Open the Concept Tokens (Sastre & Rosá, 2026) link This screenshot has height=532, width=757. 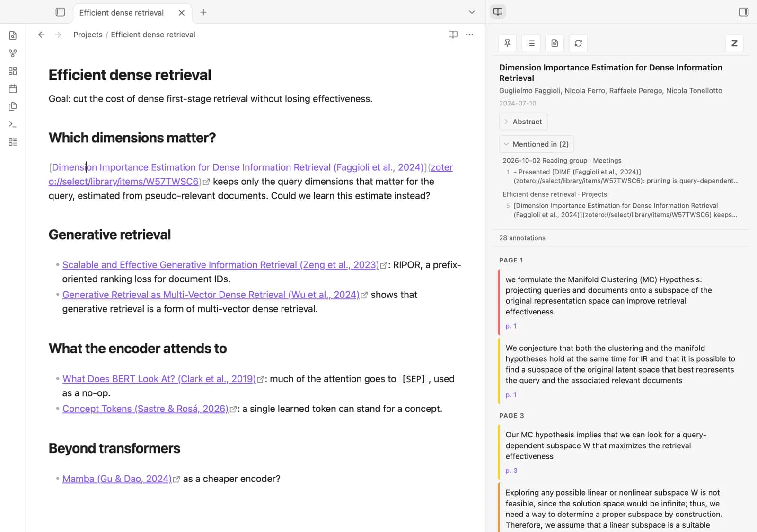pyautogui.click(x=145, y=409)
